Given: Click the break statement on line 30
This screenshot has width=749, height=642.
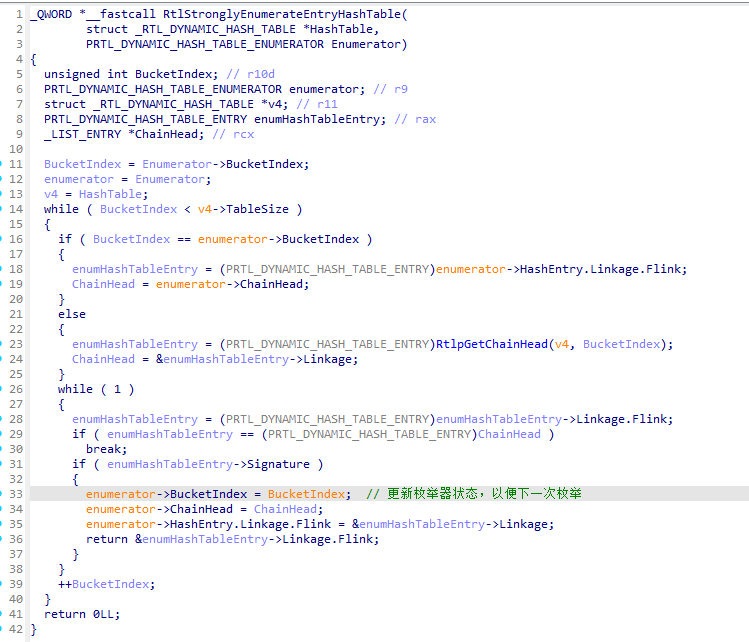Looking at the screenshot, I should pyautogui.click(x=107, y=449).
